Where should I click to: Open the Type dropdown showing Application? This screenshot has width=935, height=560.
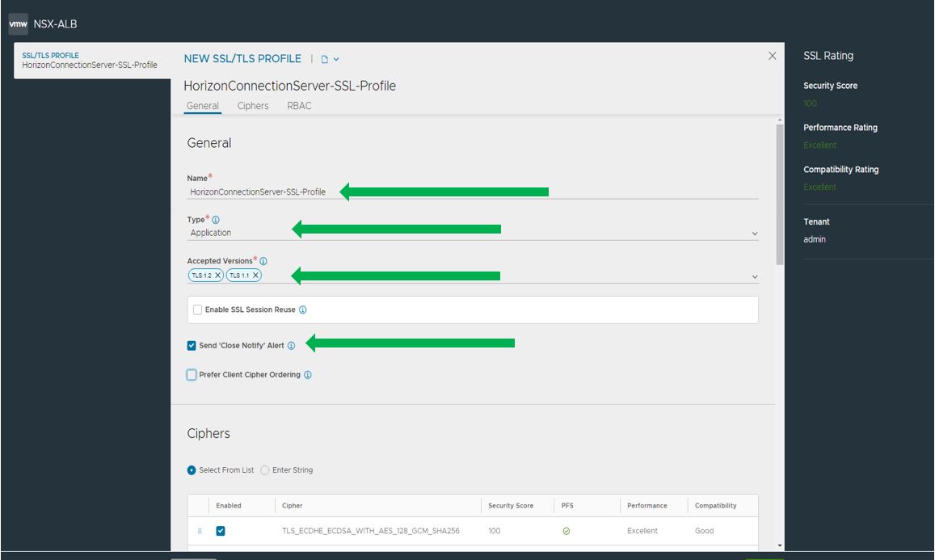[x=472, y=233]
